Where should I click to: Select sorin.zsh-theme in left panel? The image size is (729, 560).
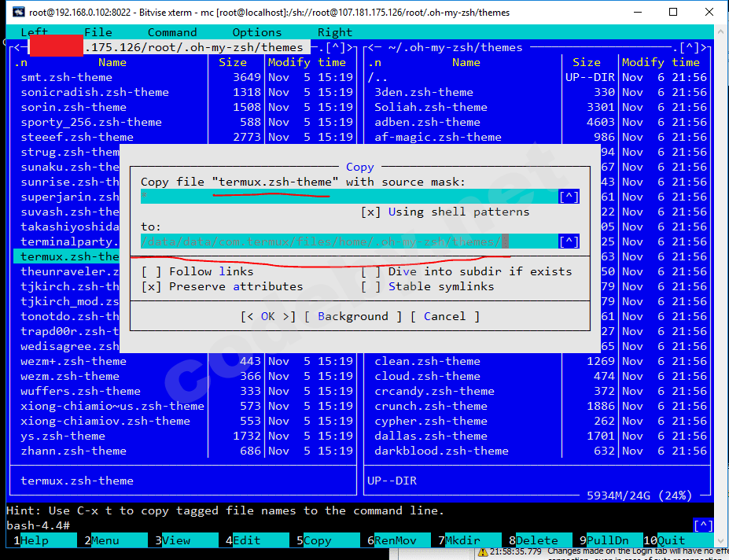(x=73, y=107)
